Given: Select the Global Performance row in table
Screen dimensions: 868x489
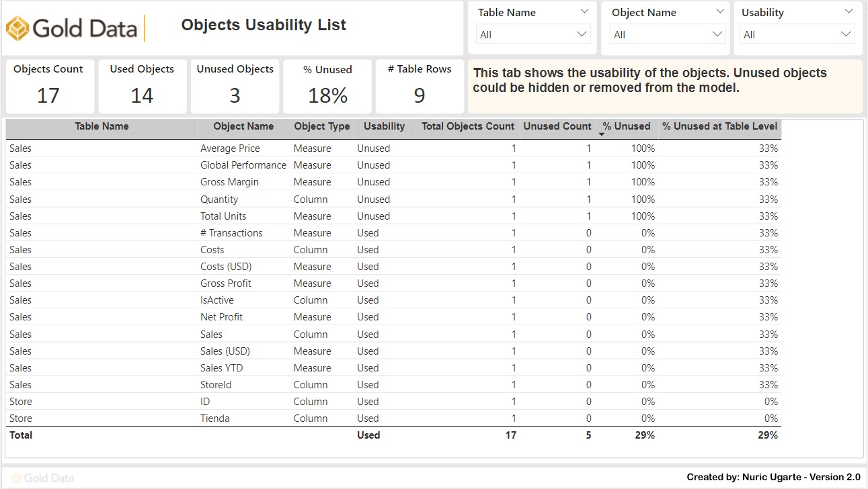Looking at the screenshot, I should (x=243, y=165).
